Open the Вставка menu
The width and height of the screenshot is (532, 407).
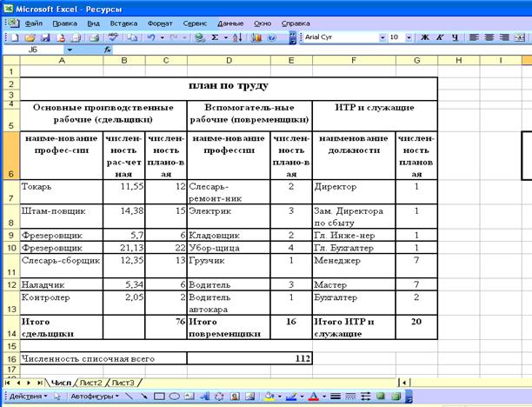123,23
